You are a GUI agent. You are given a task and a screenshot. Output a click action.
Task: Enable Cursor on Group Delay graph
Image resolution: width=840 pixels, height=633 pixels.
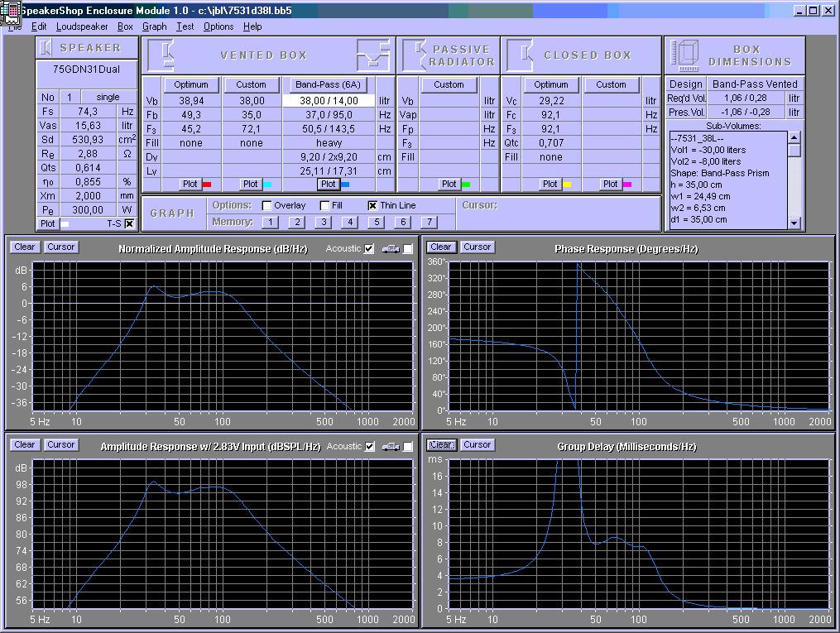pos(477,444)
